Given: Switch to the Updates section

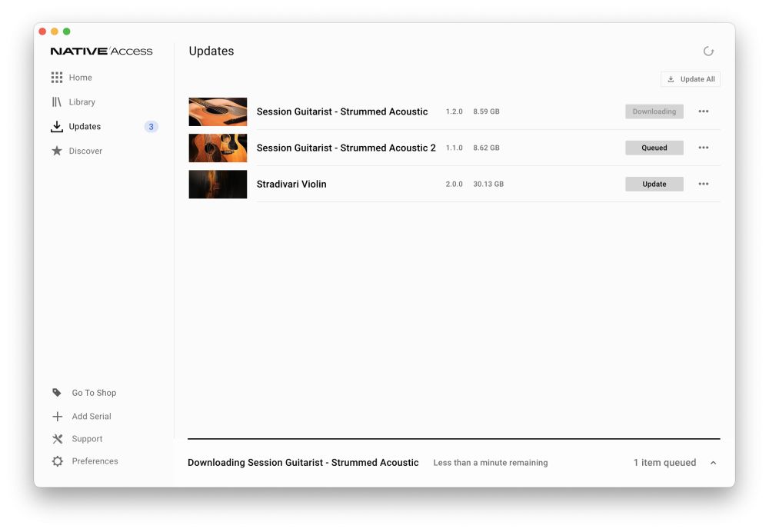Looking at the screenshot, I should point(85,127).
